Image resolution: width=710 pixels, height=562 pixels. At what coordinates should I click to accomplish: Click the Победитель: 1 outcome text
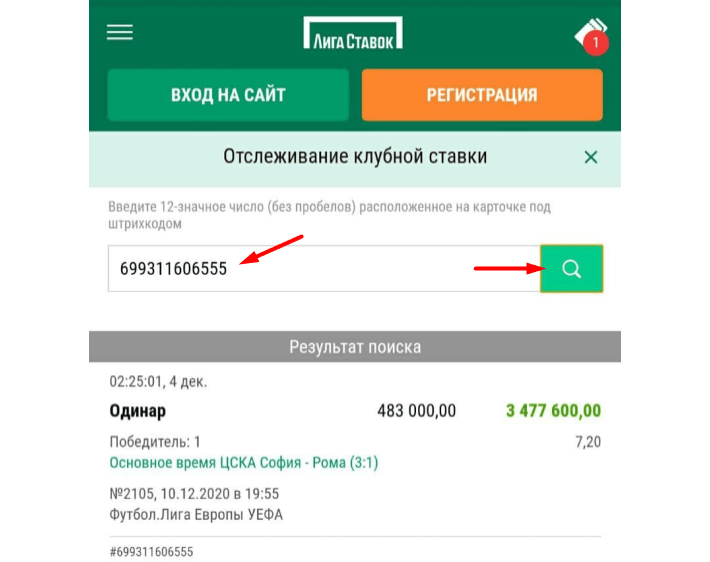click(155, 441)
